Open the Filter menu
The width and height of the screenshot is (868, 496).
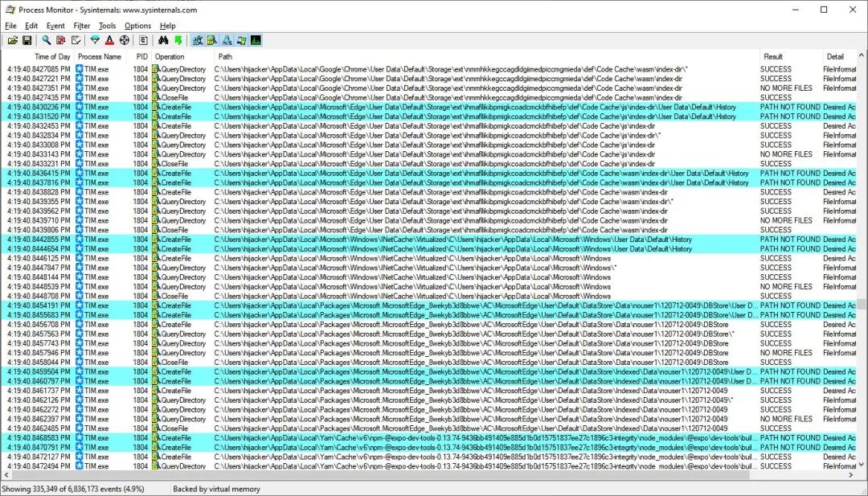82,26
